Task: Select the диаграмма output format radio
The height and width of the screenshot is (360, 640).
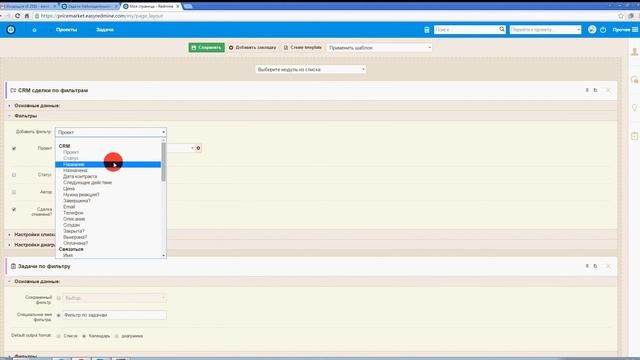Action: click(x=117, y=336)
